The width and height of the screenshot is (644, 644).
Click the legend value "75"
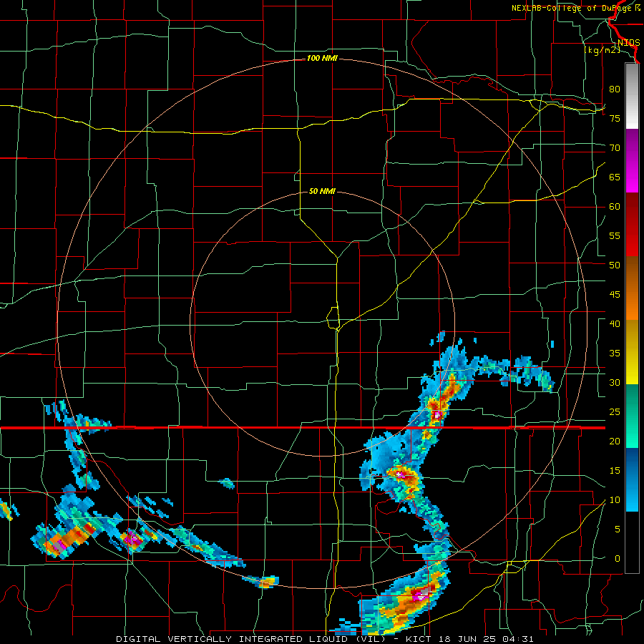615,118
